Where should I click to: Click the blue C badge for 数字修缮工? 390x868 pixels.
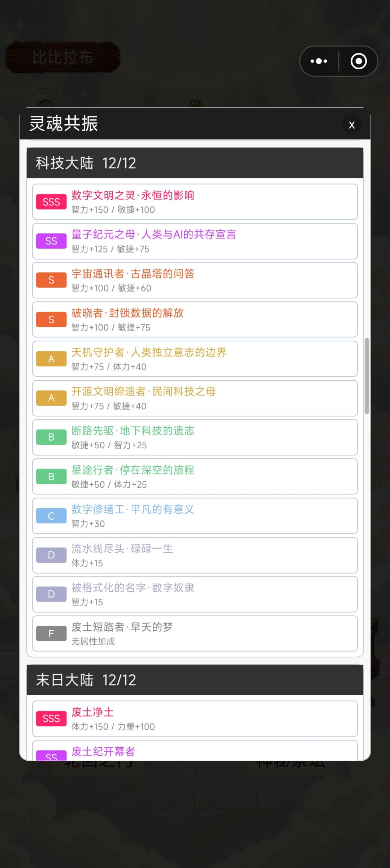click(51, 516)
